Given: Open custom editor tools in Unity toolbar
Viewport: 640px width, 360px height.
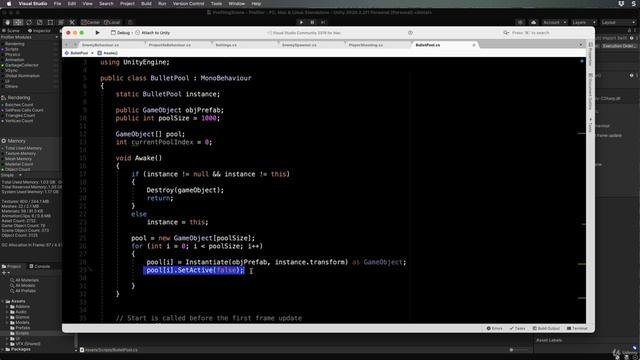Looking at the screenshot, I should [72, 22].
